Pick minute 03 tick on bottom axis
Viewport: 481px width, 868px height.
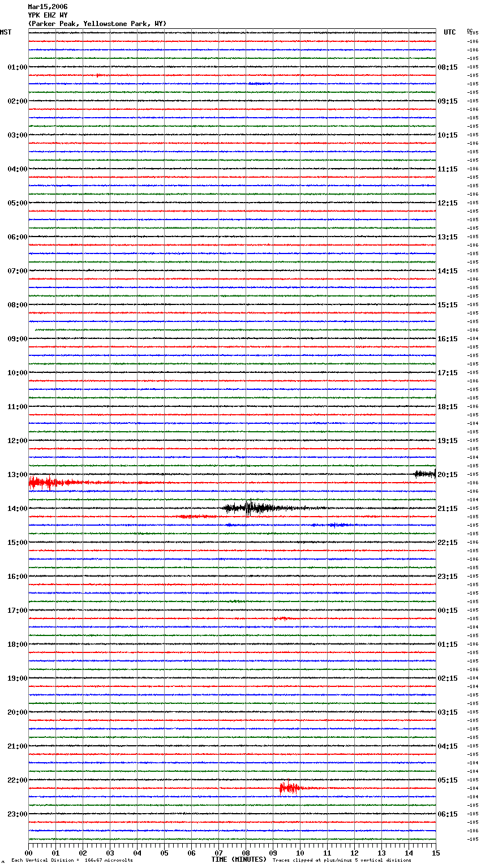[x=110, y=852]
